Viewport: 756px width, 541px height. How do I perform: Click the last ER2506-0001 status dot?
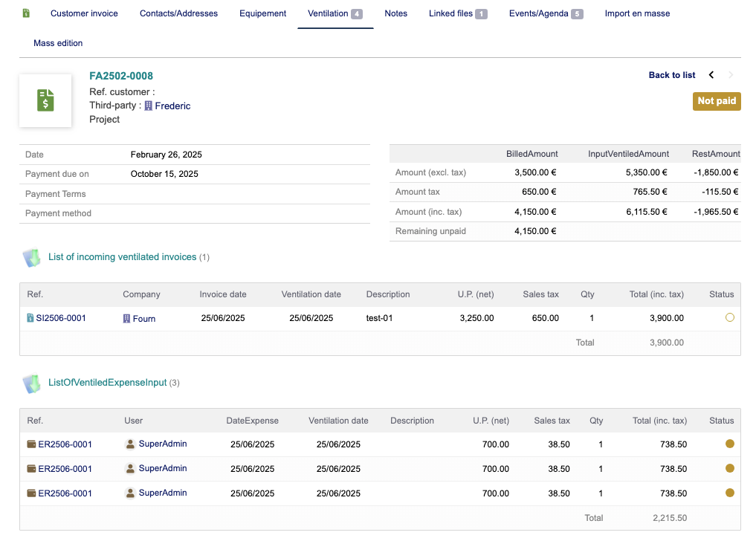pos(729,493)
